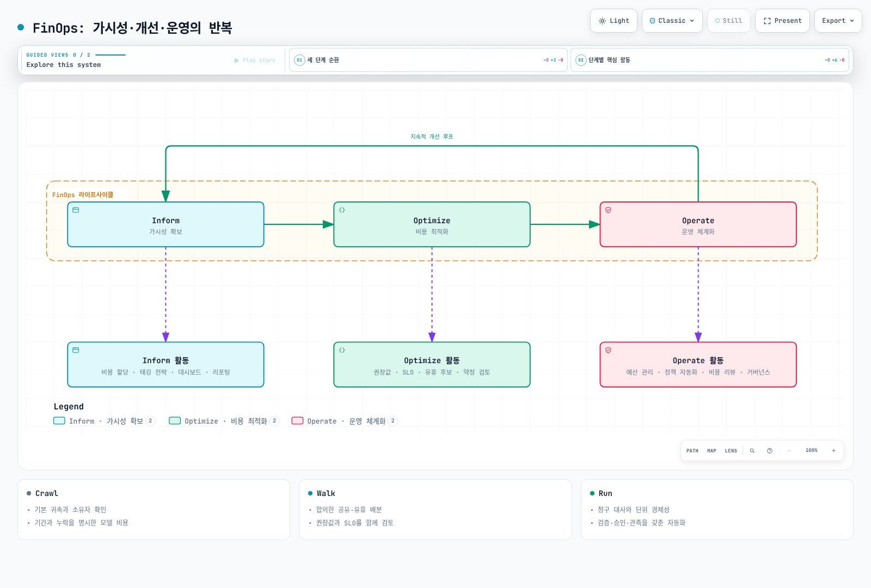This screenshot has width=871, height=588.
Task: Toggle the Optimize legend filter
Action: pos(224,421)
